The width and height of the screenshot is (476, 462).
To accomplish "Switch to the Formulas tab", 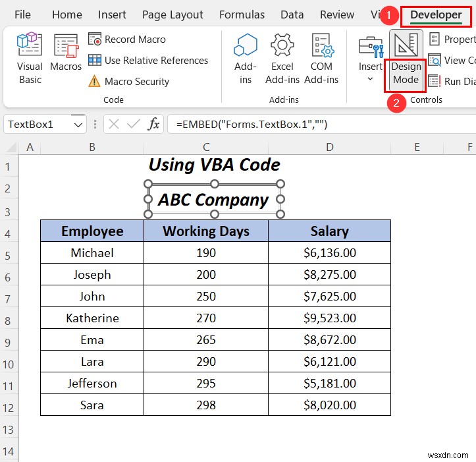I will (x=242, y=14).
